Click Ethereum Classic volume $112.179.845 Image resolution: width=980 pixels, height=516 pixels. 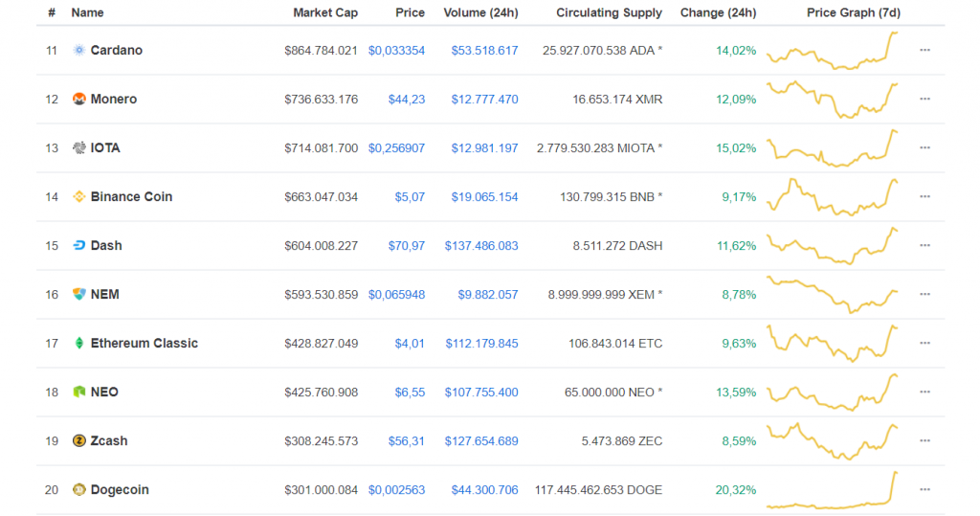tap(481, 343)
